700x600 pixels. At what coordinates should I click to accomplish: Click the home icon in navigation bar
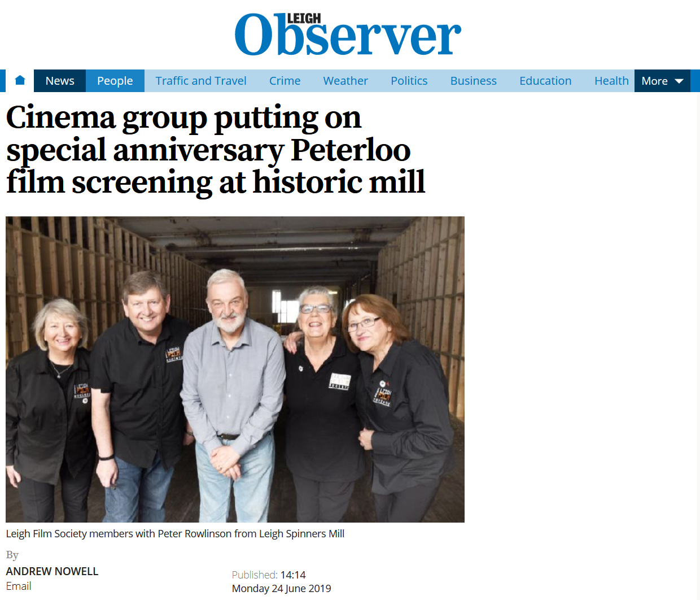(20, 80)
